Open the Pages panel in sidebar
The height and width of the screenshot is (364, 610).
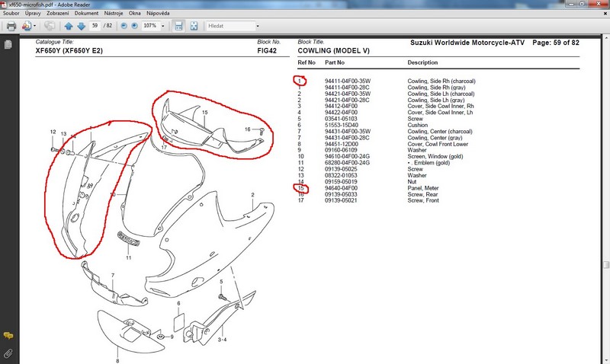pos(8,45)
